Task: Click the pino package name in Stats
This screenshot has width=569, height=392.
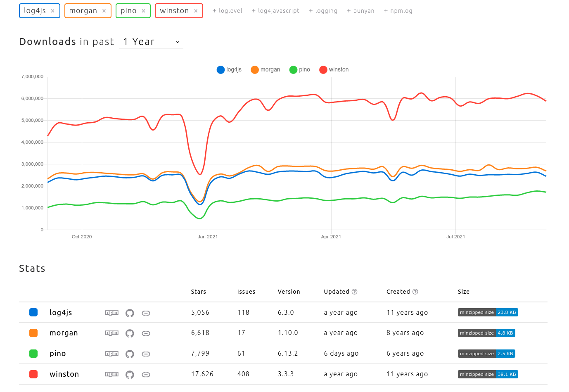Action: pos(58,354)
